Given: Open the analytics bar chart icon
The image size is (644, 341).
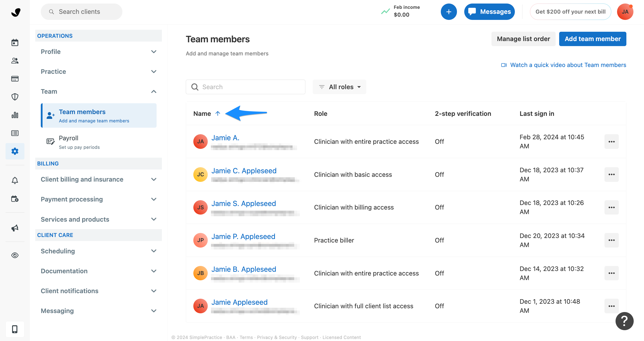Looking at the screenshot, I should click(x=15, y=115).
